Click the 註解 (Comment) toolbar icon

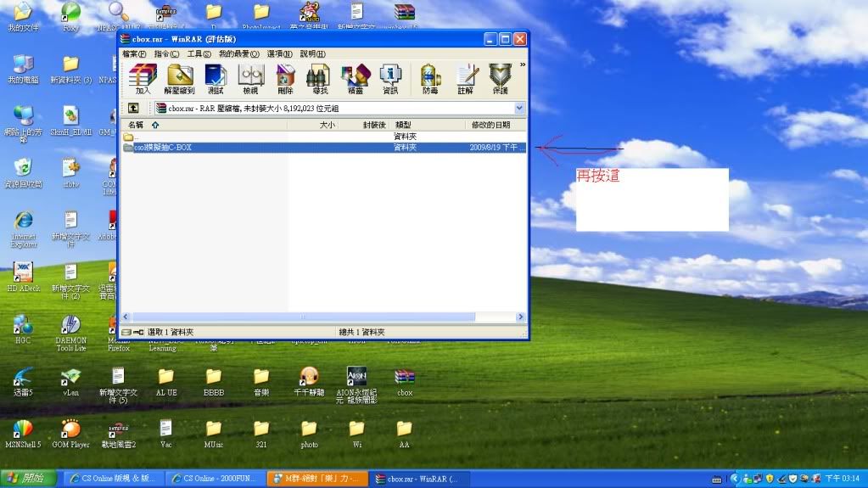(x=465, y=78)
